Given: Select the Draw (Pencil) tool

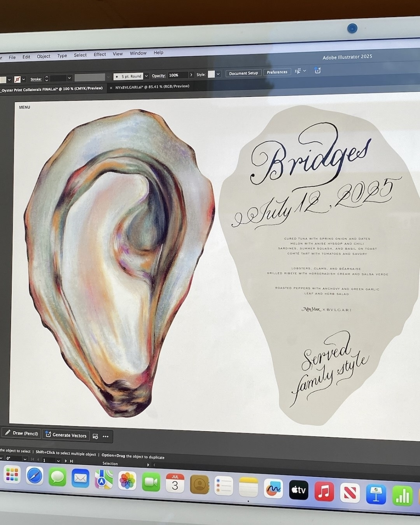Looking at the screenshot, I should coord(21,433).
